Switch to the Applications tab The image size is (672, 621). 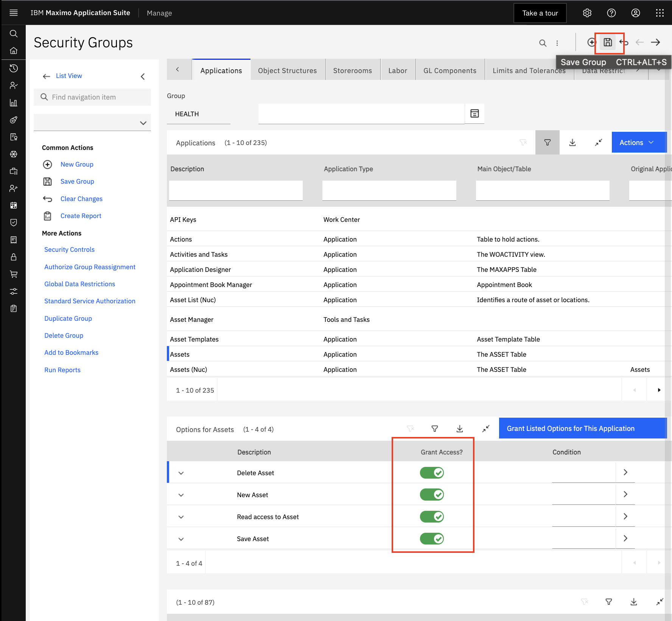point(221,70)
